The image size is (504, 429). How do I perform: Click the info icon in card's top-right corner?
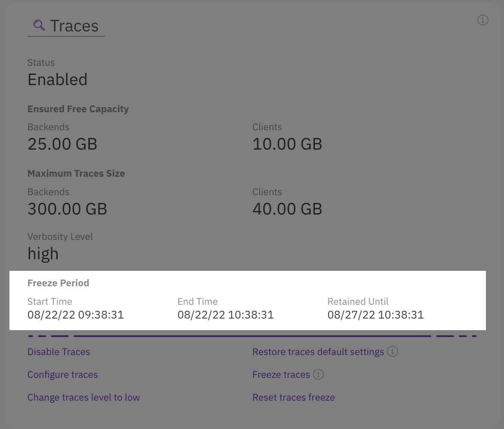click(x=483, y=20)
